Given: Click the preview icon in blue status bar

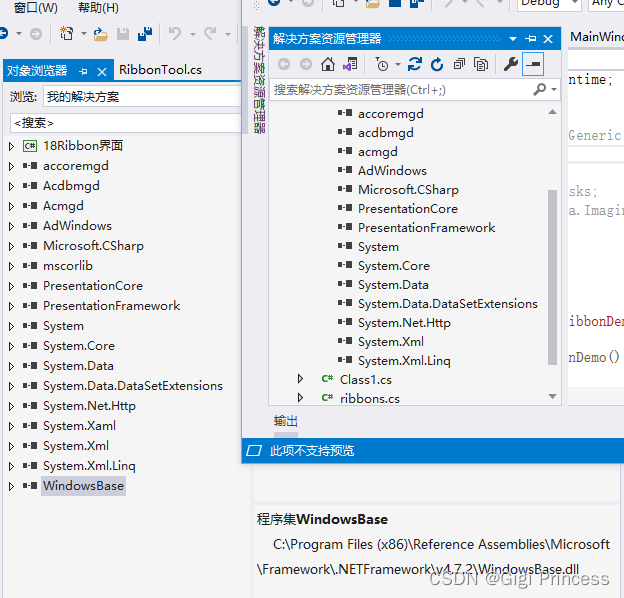Looking at the screenshot, I should pyautogui.click(x=254, y=451).
